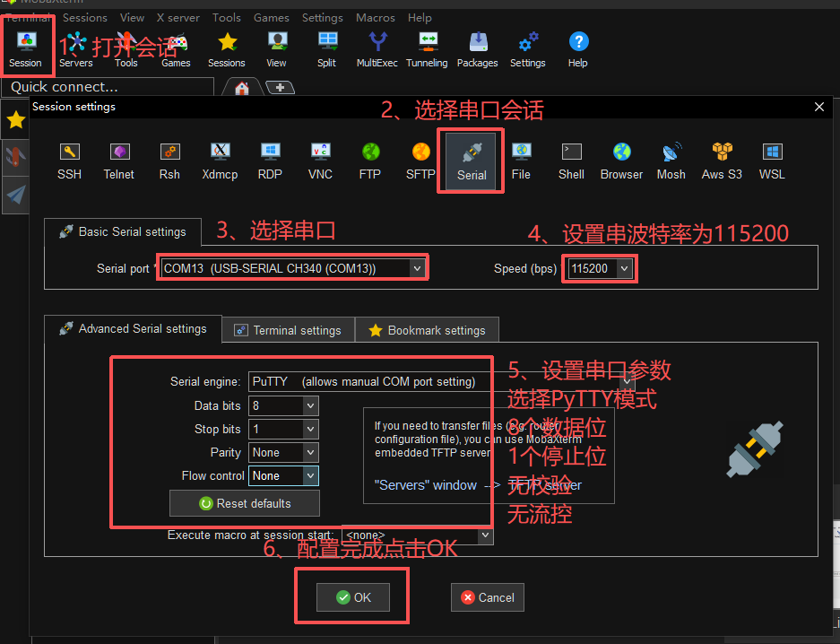Click the OK button
Screen dimensions: 840x644
click(x=353, y=597)
